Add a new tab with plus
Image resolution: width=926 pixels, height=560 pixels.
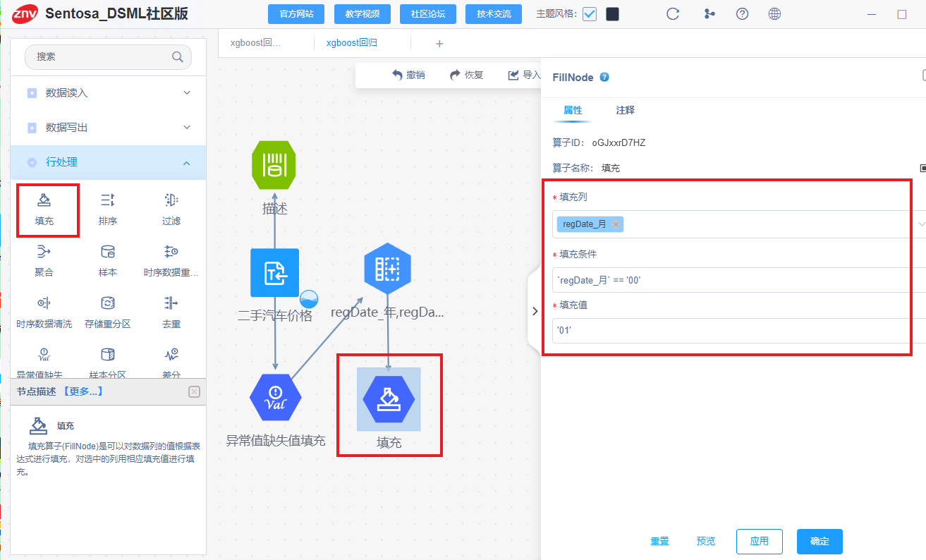[439, 44]
